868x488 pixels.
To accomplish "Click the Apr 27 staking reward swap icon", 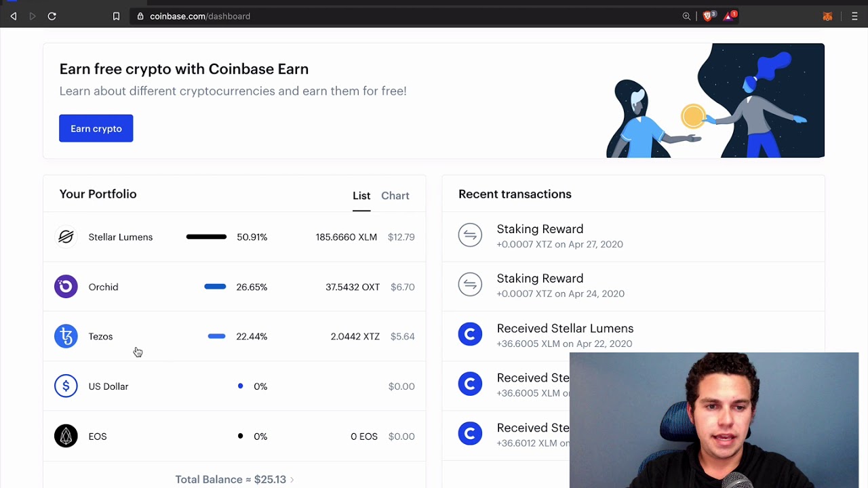I will tap(470, 235).
